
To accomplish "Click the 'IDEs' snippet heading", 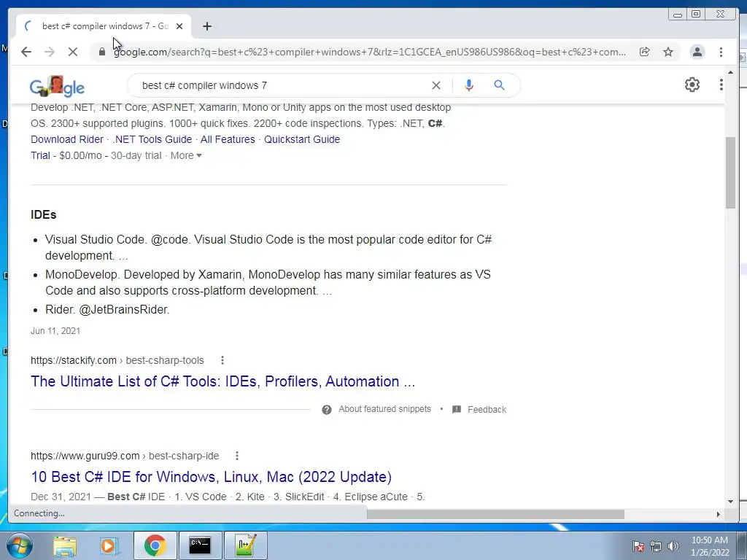I will pos(43,215).
